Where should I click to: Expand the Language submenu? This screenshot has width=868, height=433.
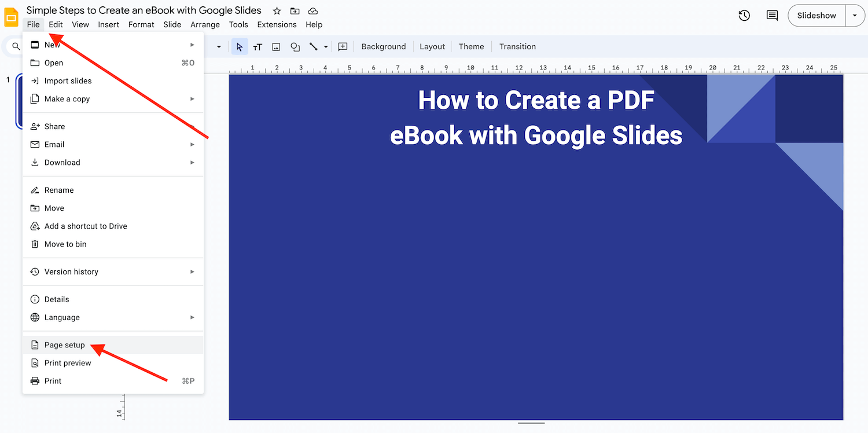coord(192,317)
